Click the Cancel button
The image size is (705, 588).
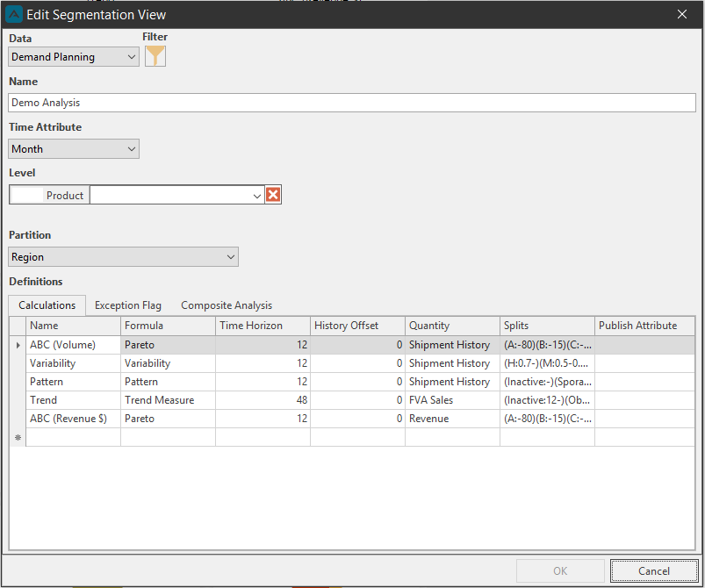point(654,571)
